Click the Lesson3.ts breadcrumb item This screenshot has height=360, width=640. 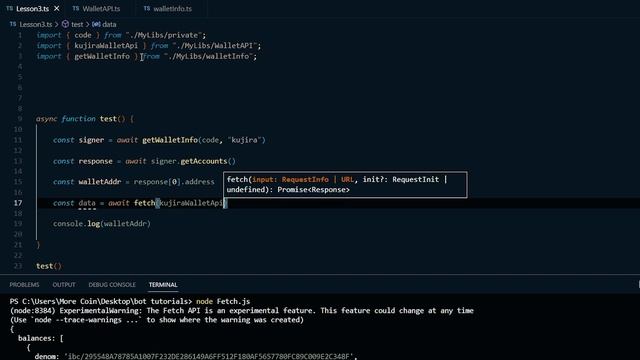point(36,24)
